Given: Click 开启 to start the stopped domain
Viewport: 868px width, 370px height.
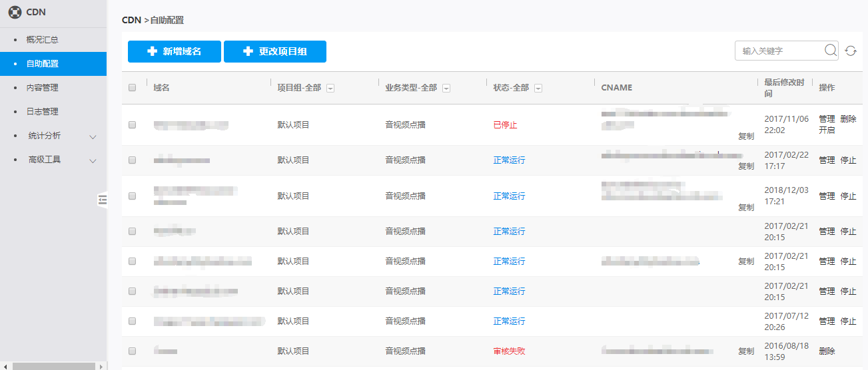Looking at the screenshot, I should (x=826, y=130).
